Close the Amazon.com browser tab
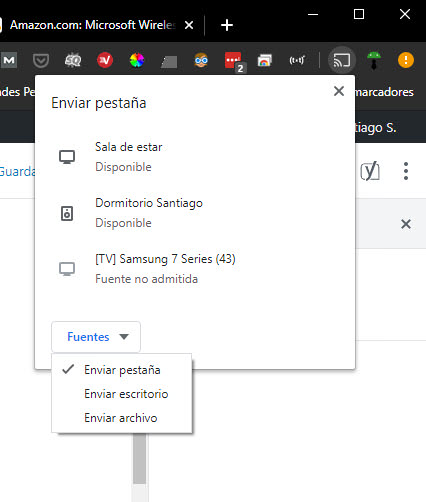The image size is (426, 502). pos(189,25)
